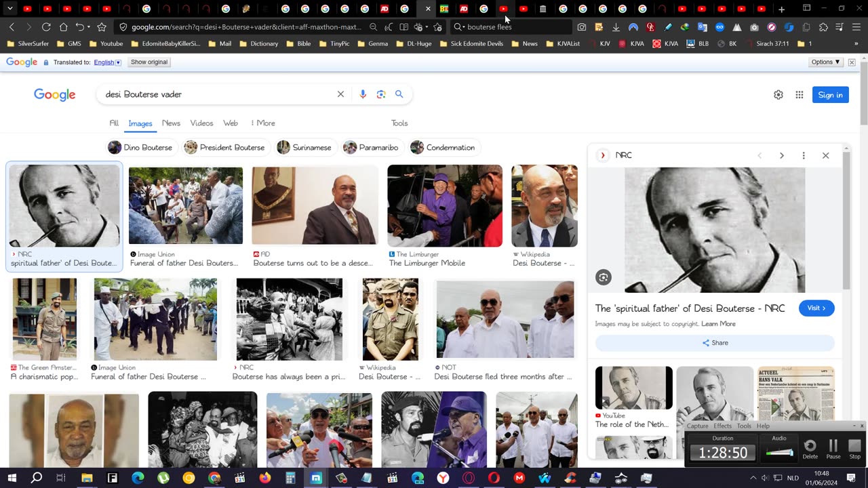Open the YouTube related image thumbnail
The width and height of the screenshot is (868, 488).
click(634, 388)
